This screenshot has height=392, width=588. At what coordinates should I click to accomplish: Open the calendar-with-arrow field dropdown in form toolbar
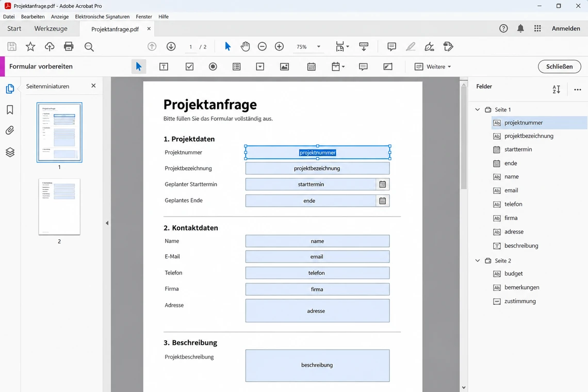(x=338, y=67)
